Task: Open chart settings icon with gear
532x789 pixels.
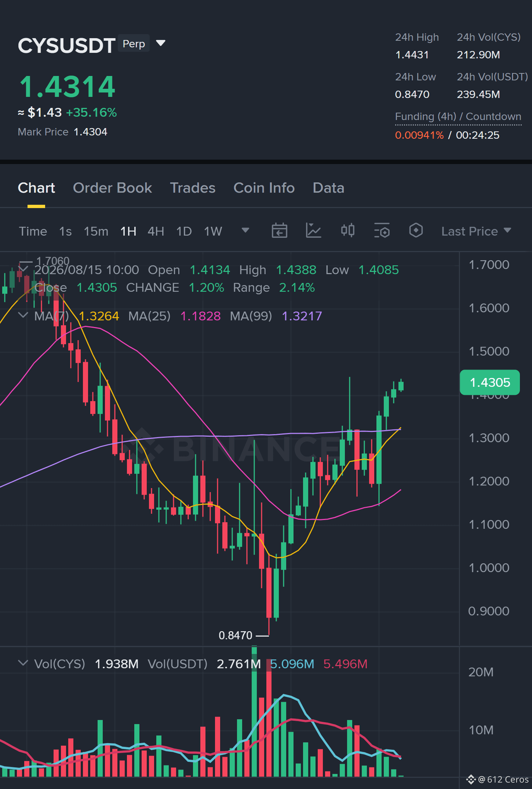Action: coord(382,231)
